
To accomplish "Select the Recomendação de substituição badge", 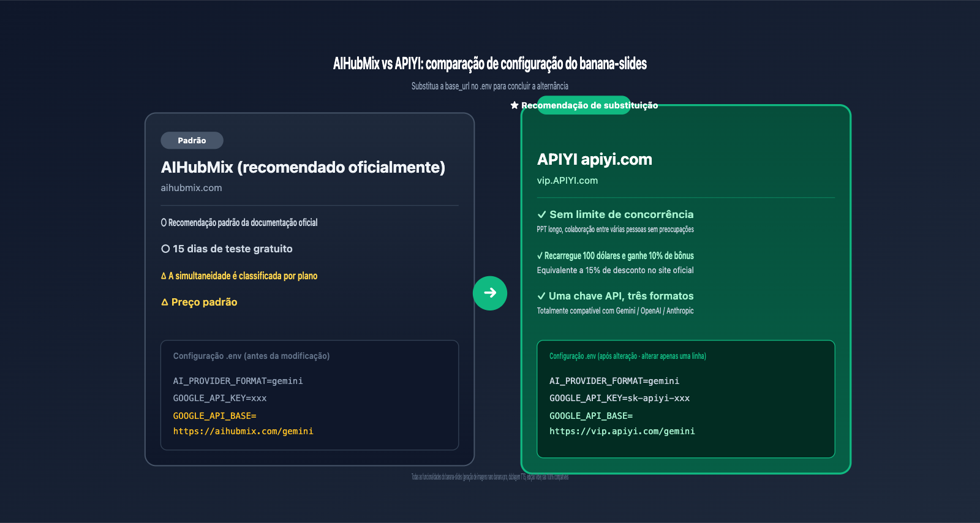I will [x=584, y=105].
